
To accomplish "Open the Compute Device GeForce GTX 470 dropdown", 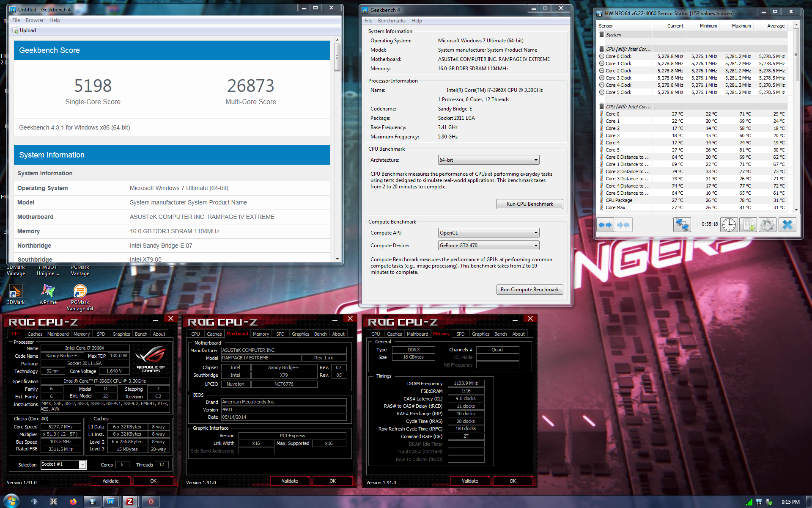I will pos(488,246).
